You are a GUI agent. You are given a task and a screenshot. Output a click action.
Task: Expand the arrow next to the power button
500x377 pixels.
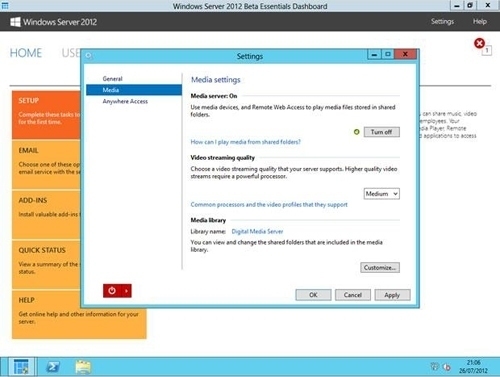[x=126, y=291]
